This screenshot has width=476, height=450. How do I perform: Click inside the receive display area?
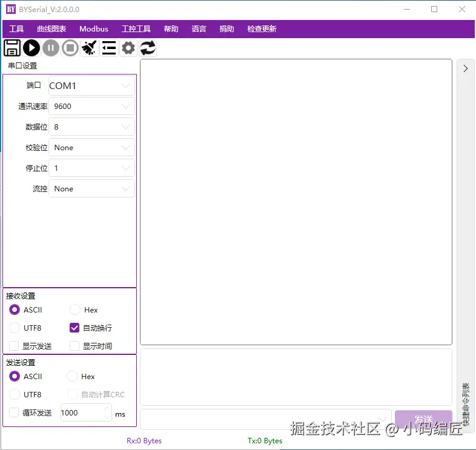click(296, 202)
